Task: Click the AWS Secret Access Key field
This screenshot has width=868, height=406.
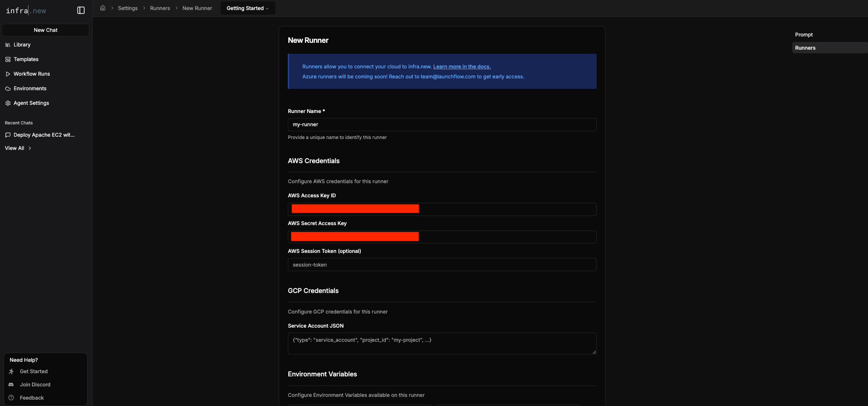Action: [442, 237]
